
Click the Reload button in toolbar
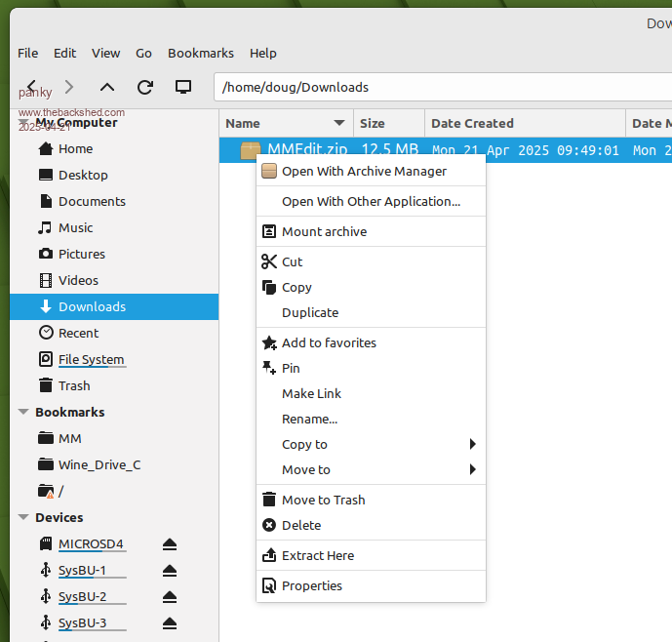click(x=145, y=87)
